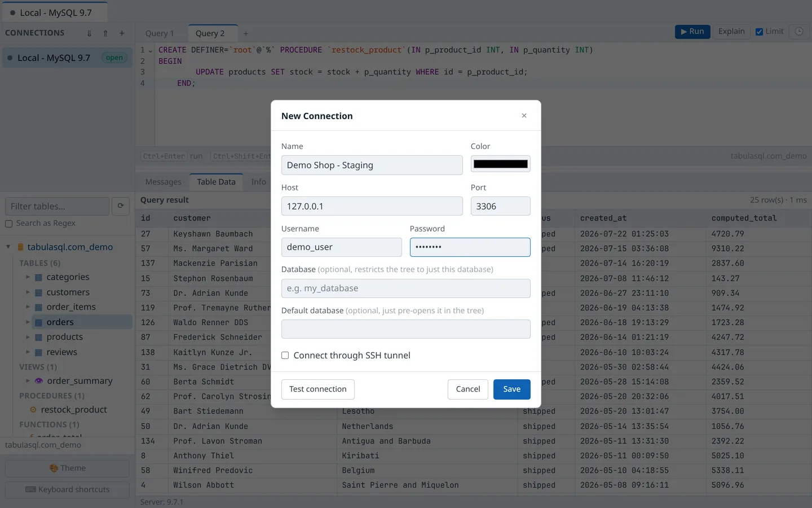Focus the Default database input
Image resolution: width=812 pixels, height=508 pixels.
(x=405, y=329)
